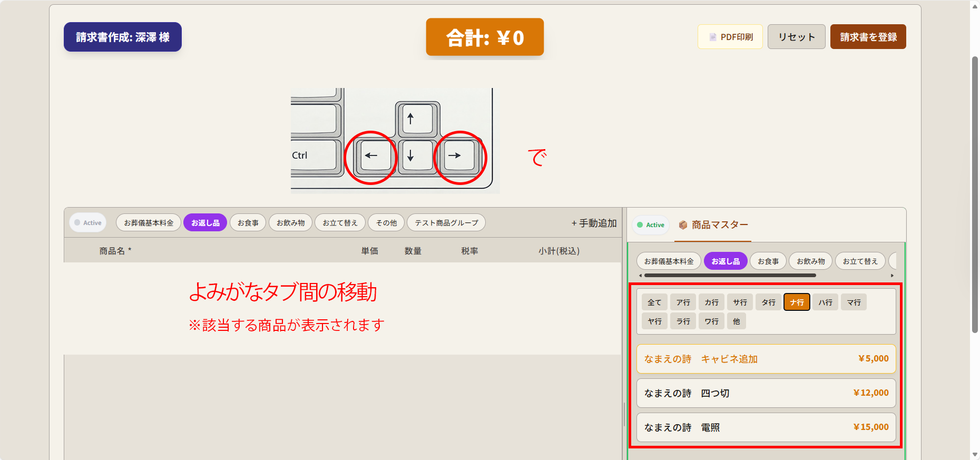
Task: Click the 商品マスター box icon tab
Action: tap(713, 225)
